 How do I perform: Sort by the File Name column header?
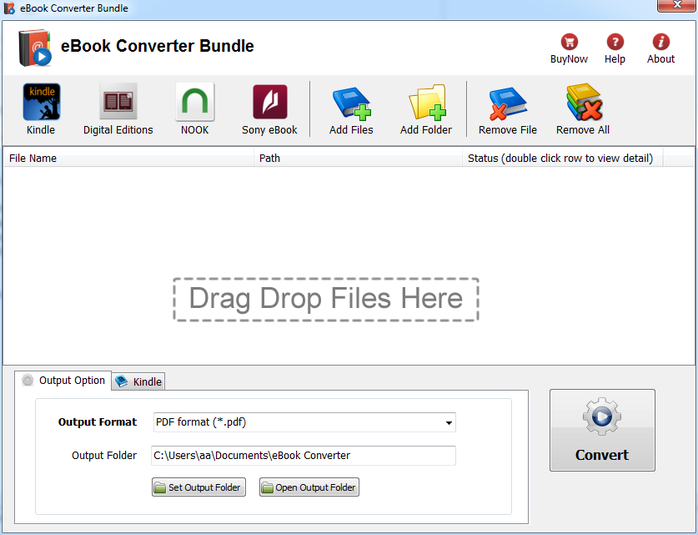coord(129,158)
